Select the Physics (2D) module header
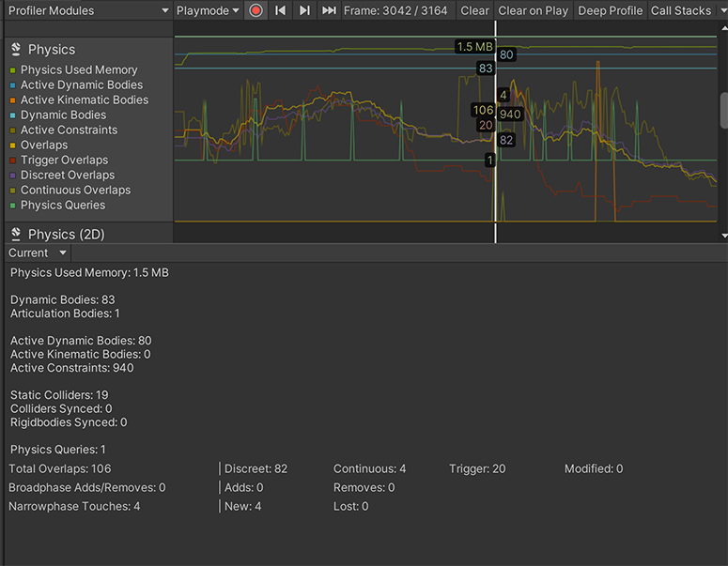This screenshot has width=728, height=566. pos(67,235)
